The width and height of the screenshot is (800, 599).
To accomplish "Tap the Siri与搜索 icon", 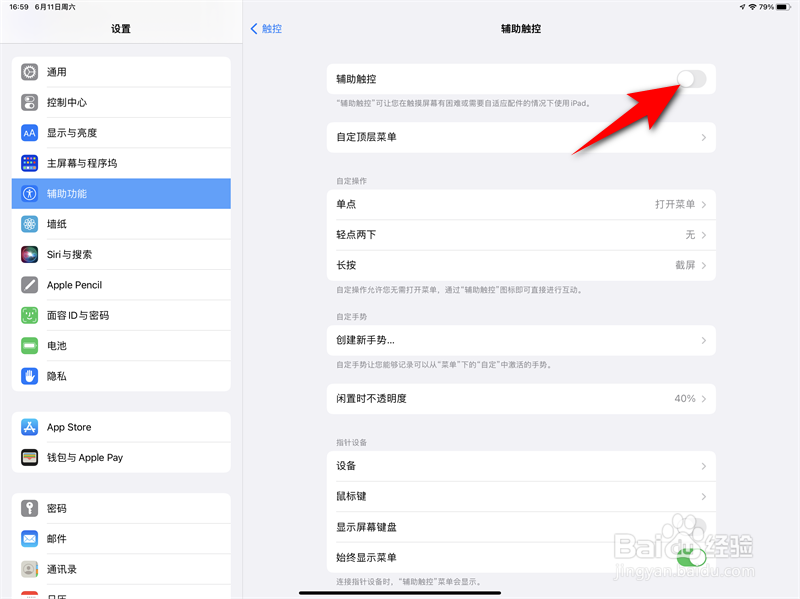I will click(30, 255).
